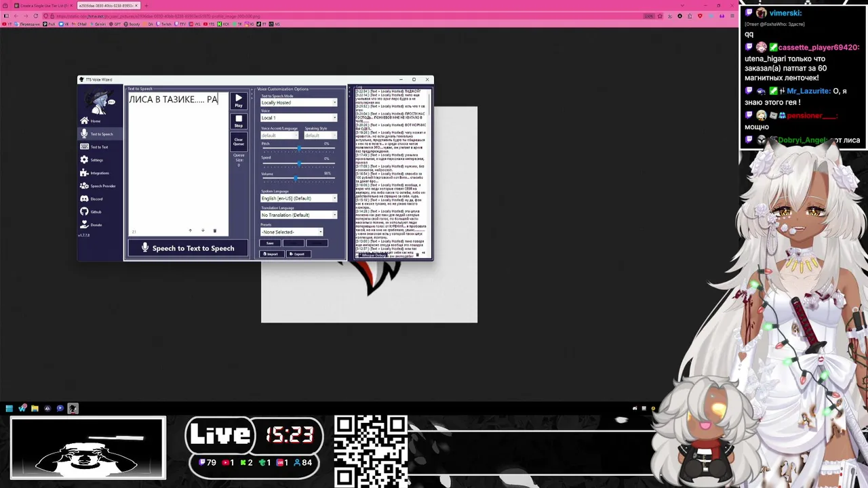
Task: Open YT bookmark in bookmarks bar
Action: pyautogui.click(x=6, y=24)
